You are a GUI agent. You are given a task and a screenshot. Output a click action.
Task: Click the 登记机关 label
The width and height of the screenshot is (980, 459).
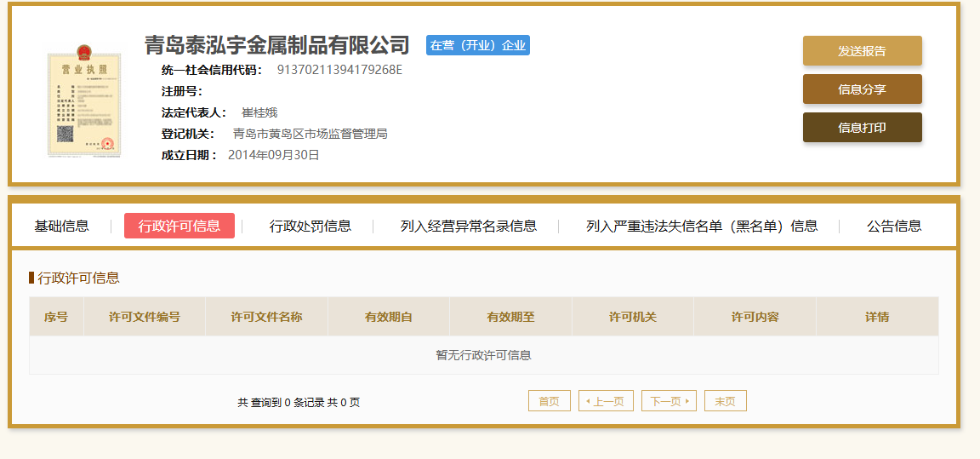click(188, 134)
